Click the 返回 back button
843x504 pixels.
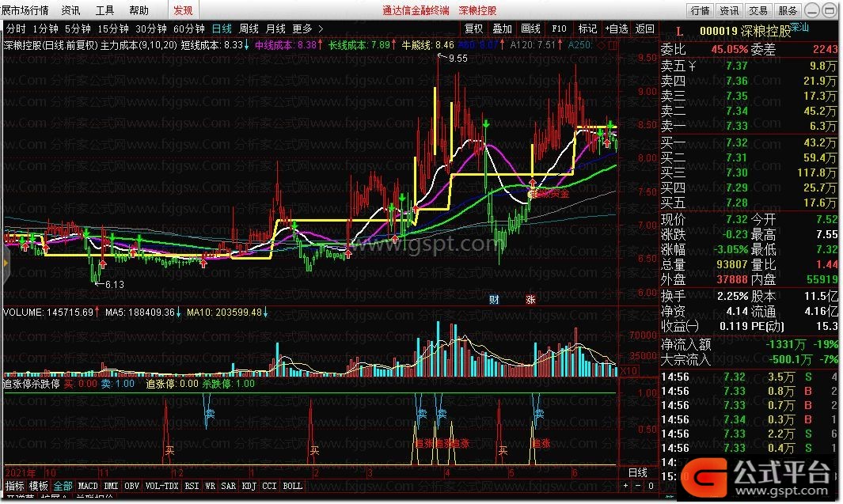point(644,28)
